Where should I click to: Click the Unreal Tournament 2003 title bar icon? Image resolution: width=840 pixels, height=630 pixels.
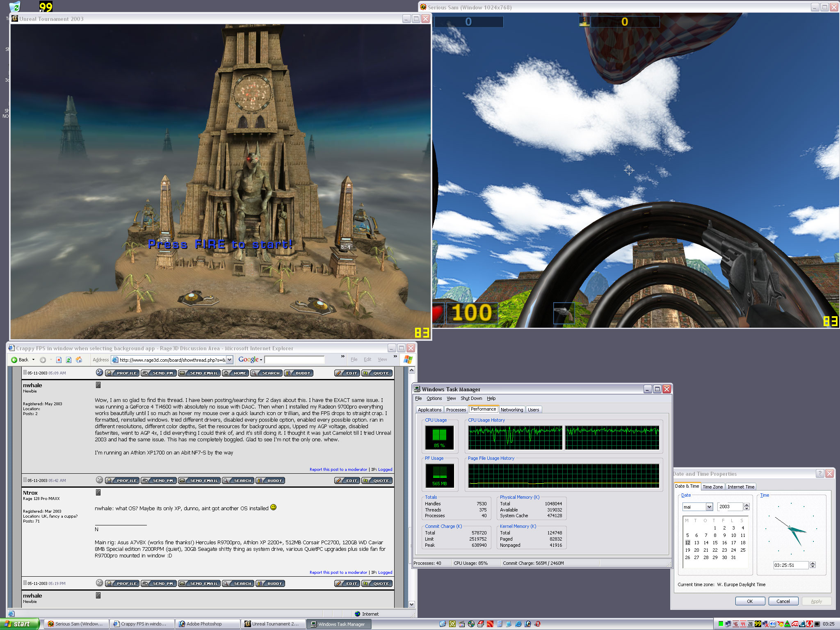pos(15,18)
